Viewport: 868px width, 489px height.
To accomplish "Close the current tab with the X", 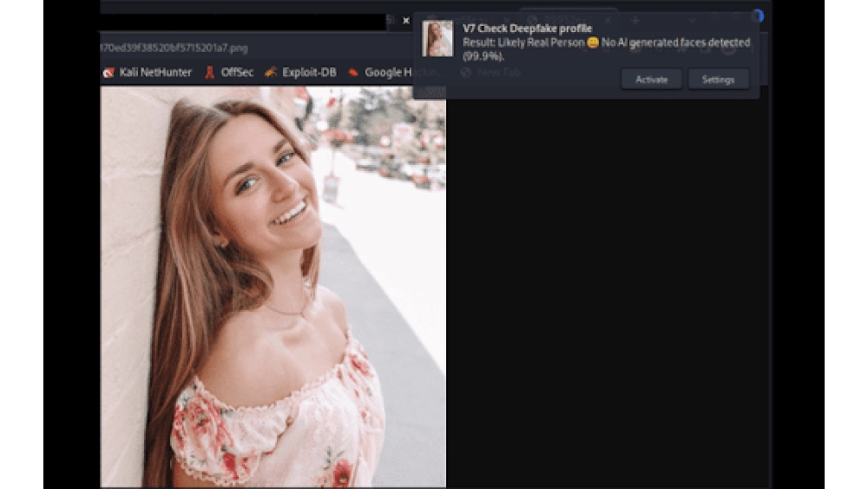I will pos(406,21).
